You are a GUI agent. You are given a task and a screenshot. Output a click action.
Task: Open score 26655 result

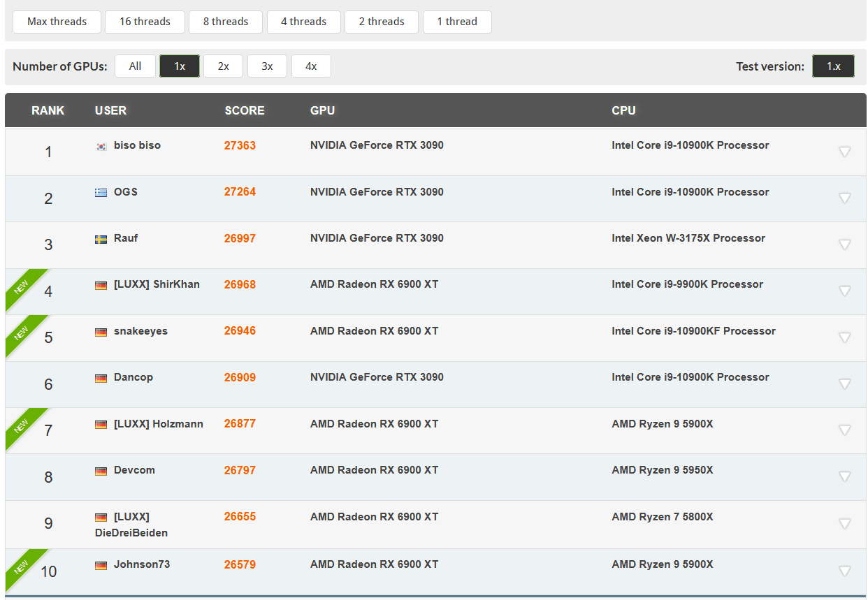tap(240, 517)
